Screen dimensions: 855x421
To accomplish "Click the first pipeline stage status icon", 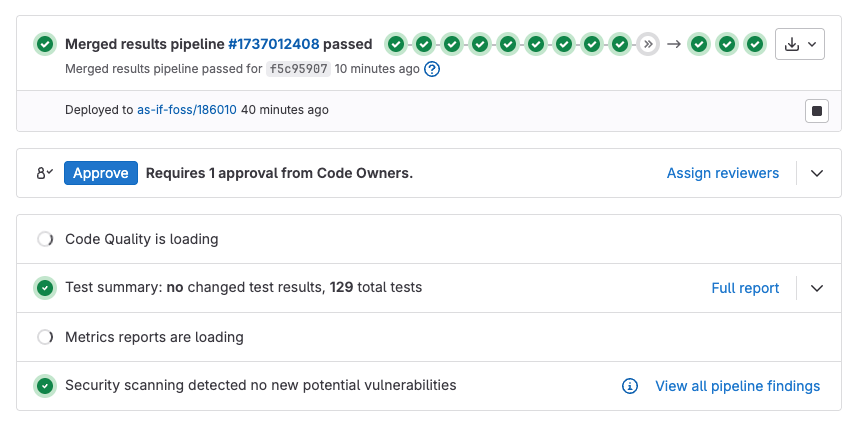I will (396, 44).
